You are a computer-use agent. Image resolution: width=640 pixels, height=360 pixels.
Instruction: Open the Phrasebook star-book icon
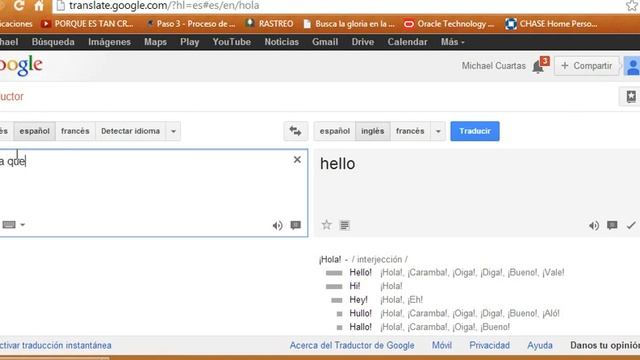click(631, 97)
